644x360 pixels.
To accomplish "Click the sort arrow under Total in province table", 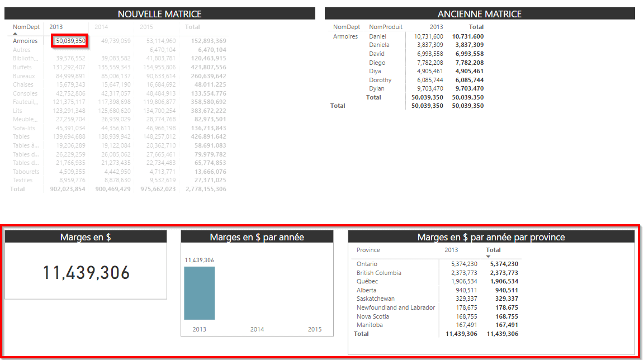I will tap(488, 257).
